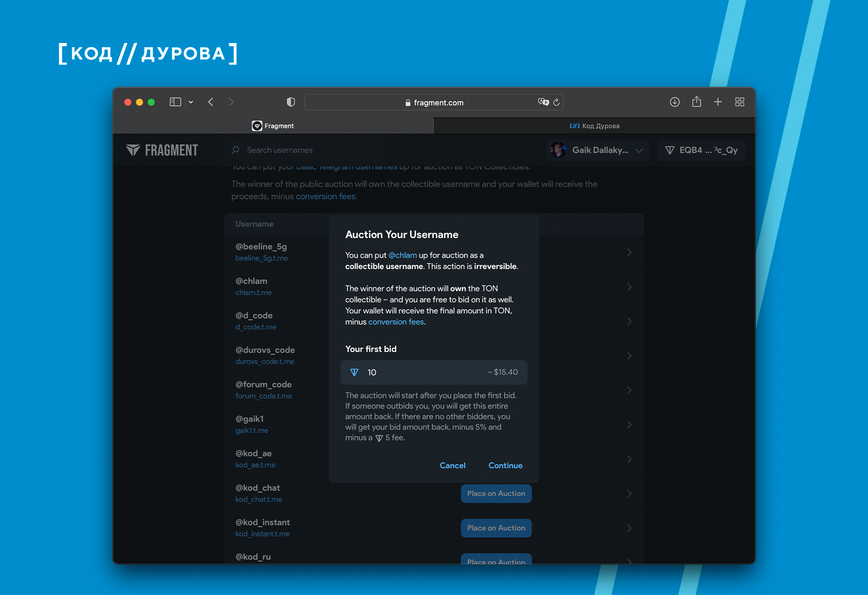Go back with the back arrow

(211, 102)
